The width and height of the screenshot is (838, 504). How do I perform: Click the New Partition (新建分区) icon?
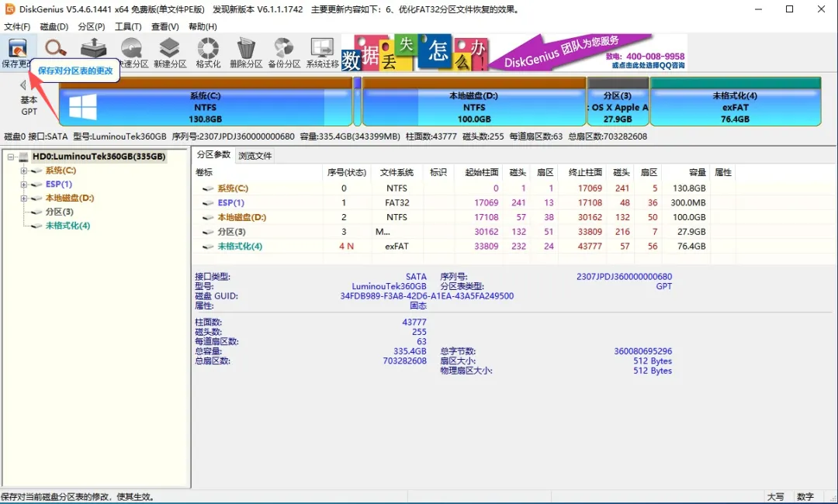click(170, 53)
